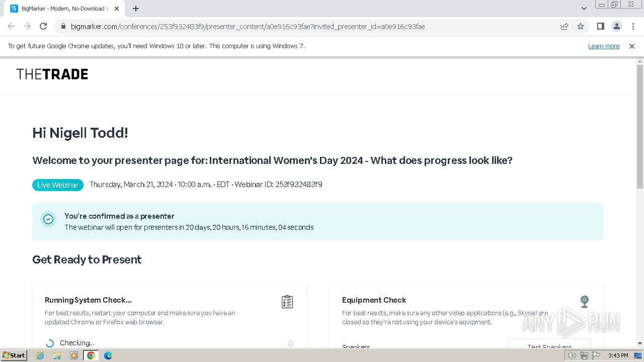The width and height of the screenshot is (644, 362).
Task: Click the page scrollbar thumb
Action: coord(640,126)
